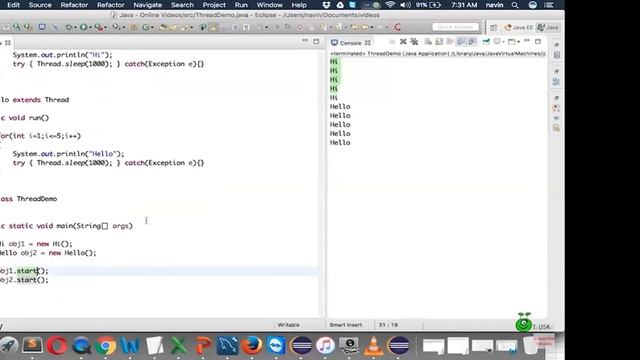Open the Help menu
This screenshot has height=360, width=640.
coord(299,5)
